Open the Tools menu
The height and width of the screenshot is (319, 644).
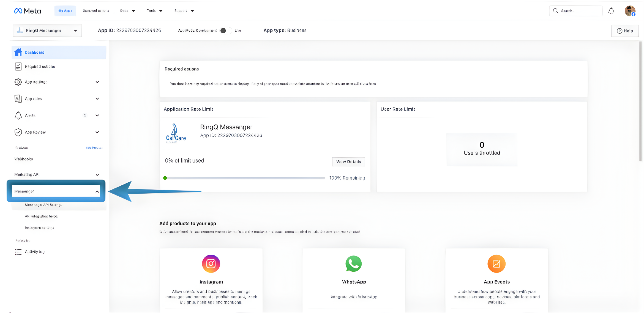(154, 11)
